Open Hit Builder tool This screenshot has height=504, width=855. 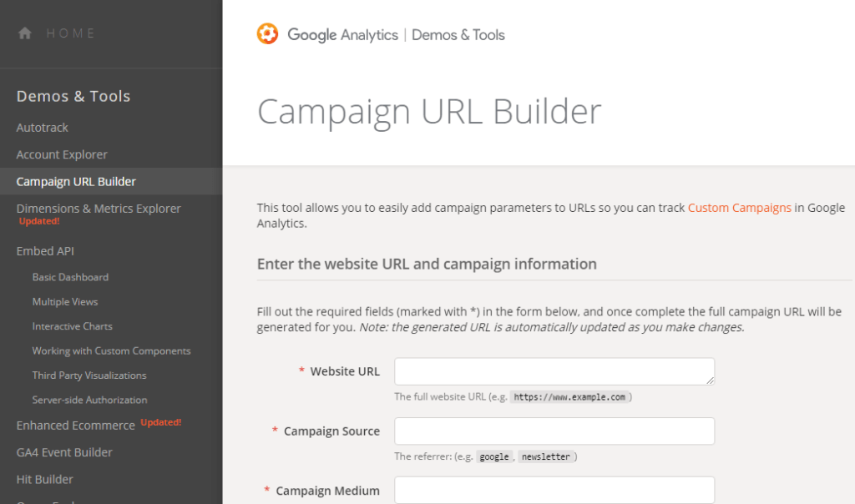(45, 479)
